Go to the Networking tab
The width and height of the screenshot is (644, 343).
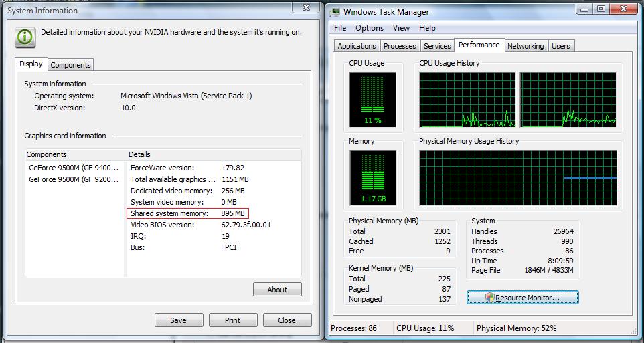(526, 46)
